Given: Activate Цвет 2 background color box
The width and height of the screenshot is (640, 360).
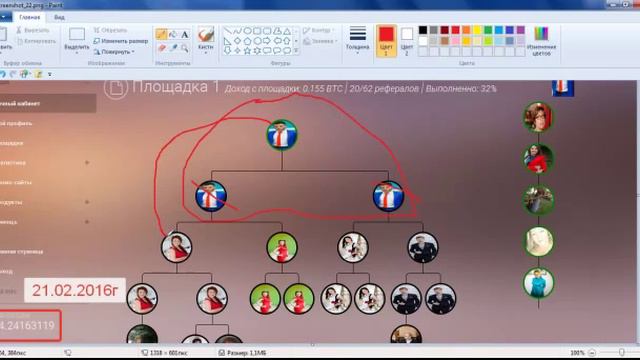Looking at the screenshot, I should pyautogui.click(x=407, y=41).
